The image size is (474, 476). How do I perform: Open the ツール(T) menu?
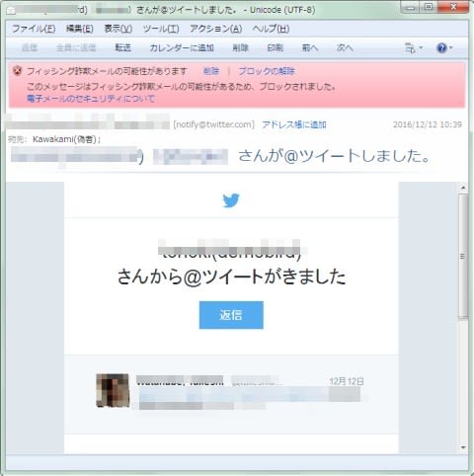tap(161, 29)
